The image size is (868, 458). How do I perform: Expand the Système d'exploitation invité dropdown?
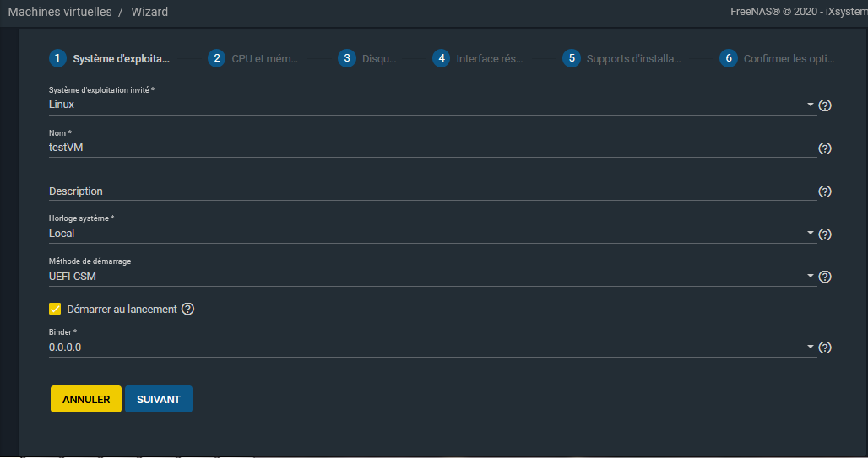tap(431, 105)
